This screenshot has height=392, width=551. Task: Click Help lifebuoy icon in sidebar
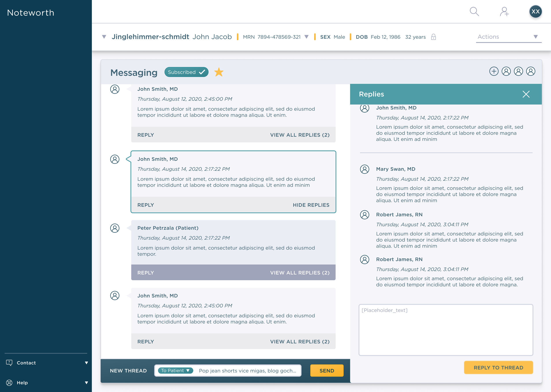click(9, 383)
